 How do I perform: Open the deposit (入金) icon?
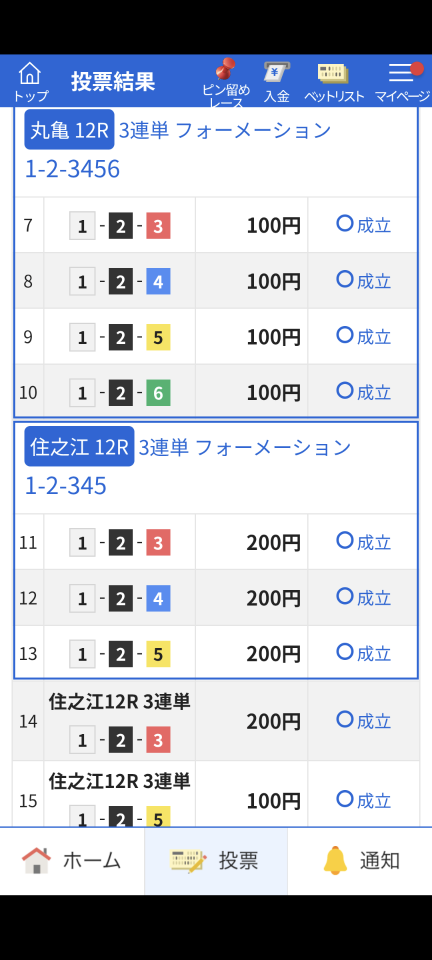pos(277,72)
